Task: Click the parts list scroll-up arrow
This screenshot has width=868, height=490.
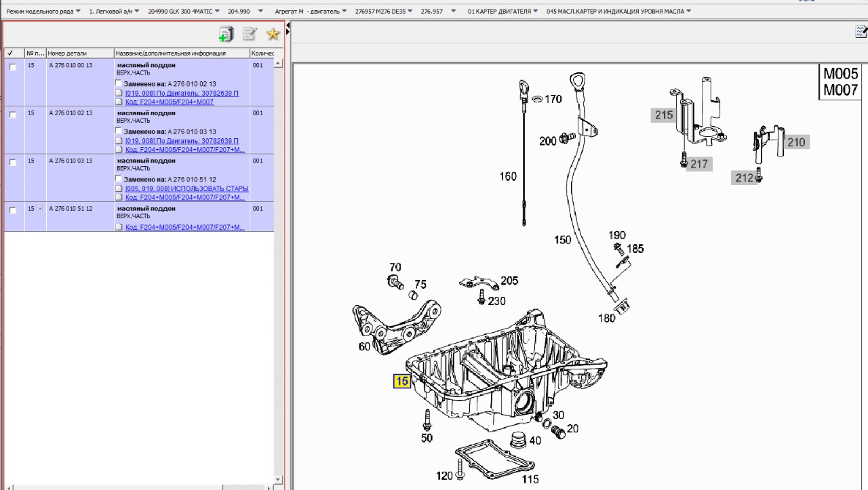Action: pyautogui.click(x=278, y=63)
